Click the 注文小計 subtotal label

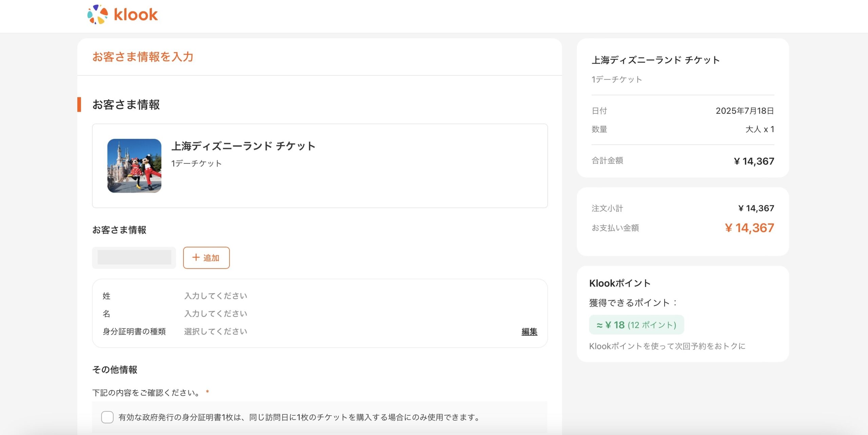pos(607,208)
